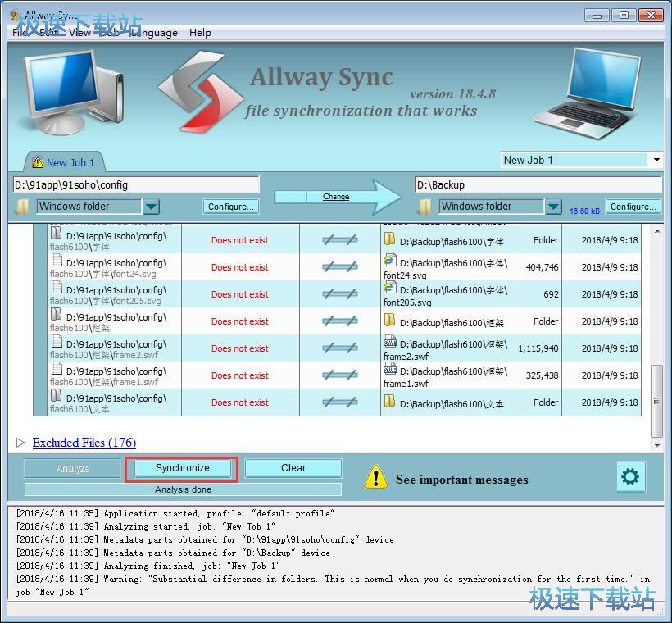Click sync direction icon in flash6100\文本 row
The height and width of the screenshot is (623, 672).
(340, 402)
